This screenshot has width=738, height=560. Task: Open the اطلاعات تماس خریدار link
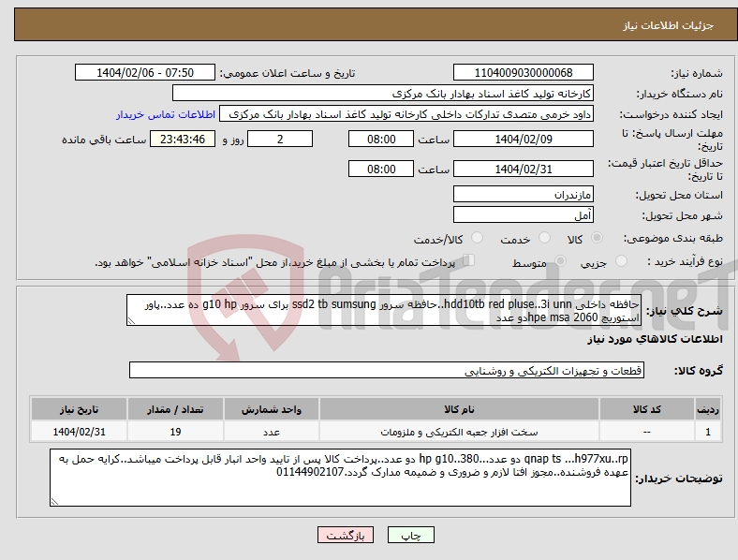[166, 114]
